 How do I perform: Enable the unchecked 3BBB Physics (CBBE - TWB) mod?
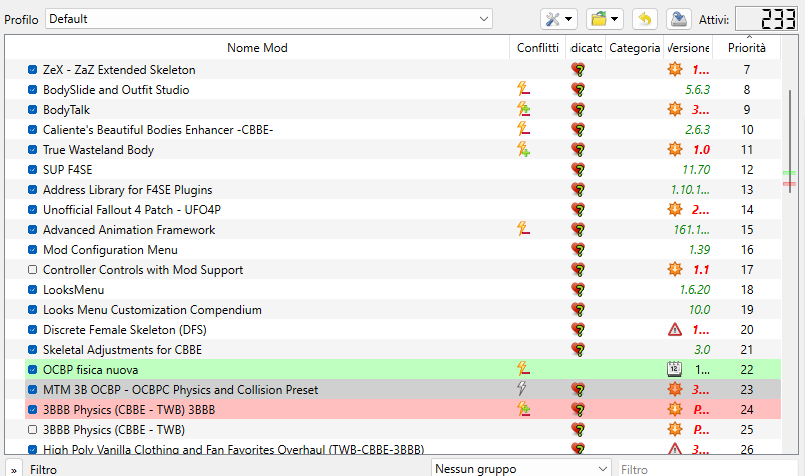pos(32,429)
